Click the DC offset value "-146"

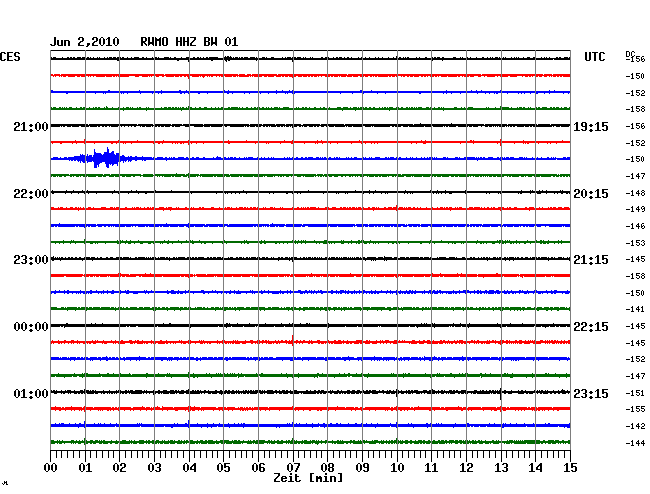click(x=635, y=226)
